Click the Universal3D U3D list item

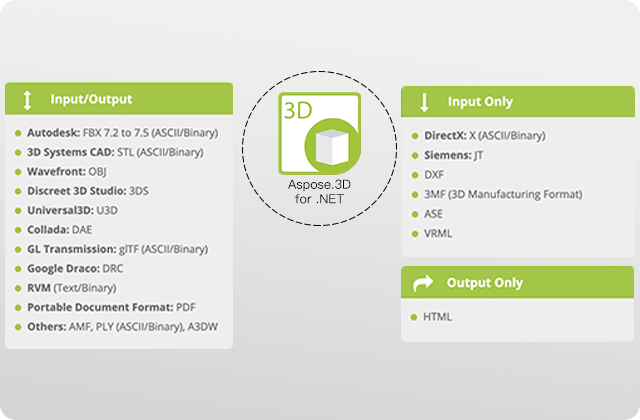click(x=75, y=210)
